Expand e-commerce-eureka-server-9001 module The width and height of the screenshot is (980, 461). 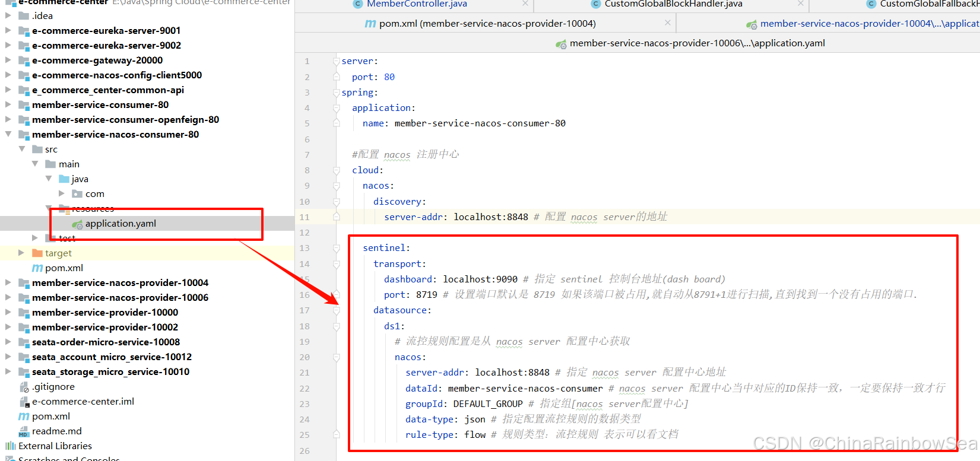[8, 30]
